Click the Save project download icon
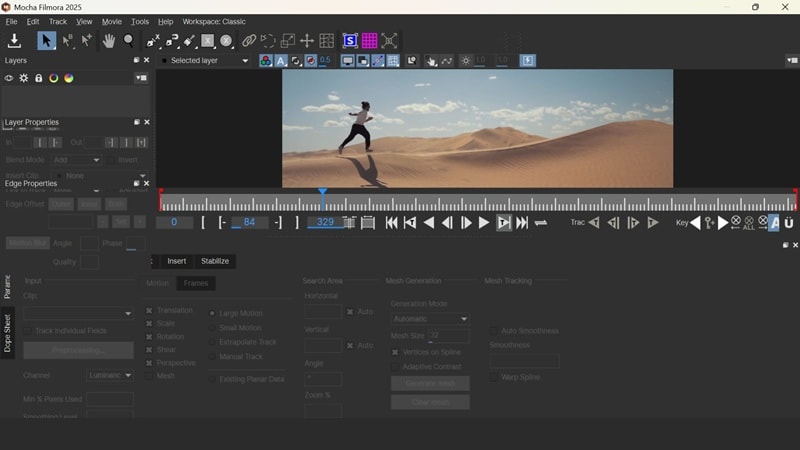The width and height of the screenshot is (800, 450). tap(14, 41)
